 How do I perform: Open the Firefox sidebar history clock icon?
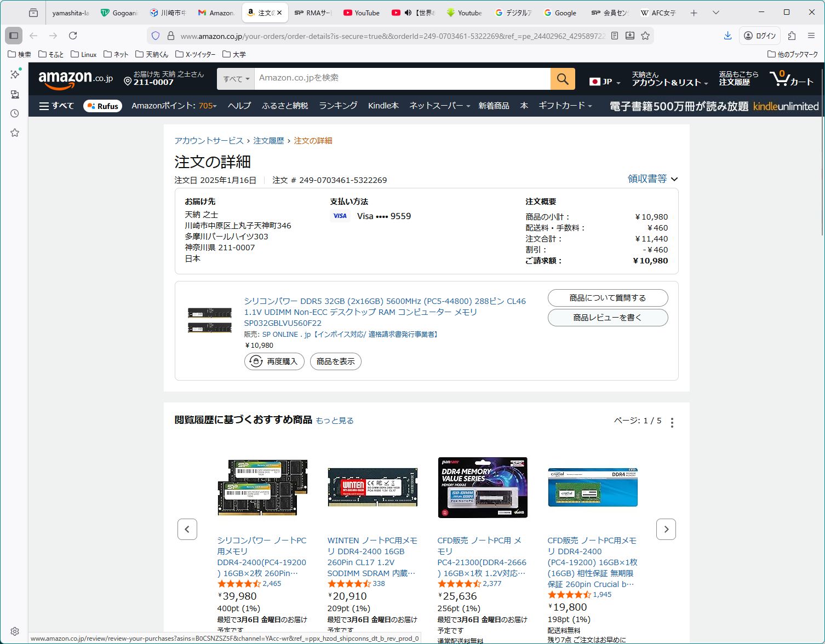click(15, 113)
